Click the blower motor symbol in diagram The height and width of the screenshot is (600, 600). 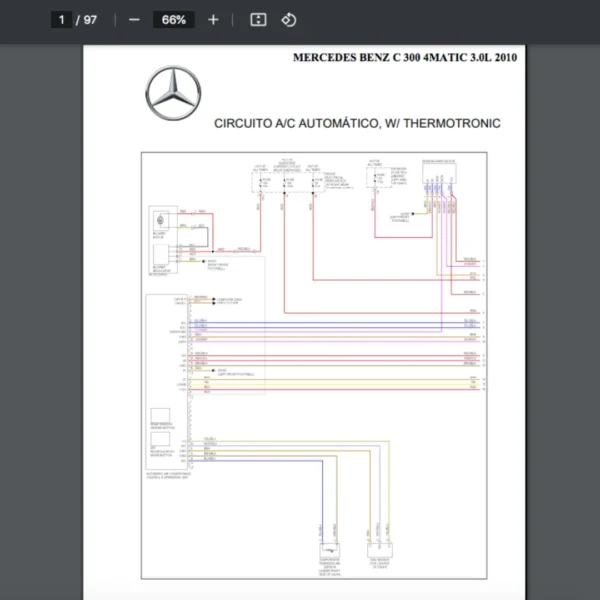coord(159,222)
